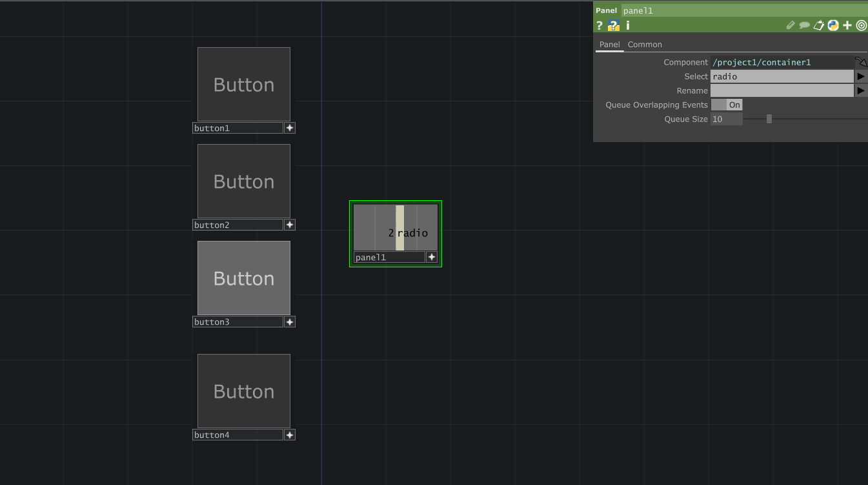Switch to the Common tab
Screen dimensions: 868x485
coord(644,44)
